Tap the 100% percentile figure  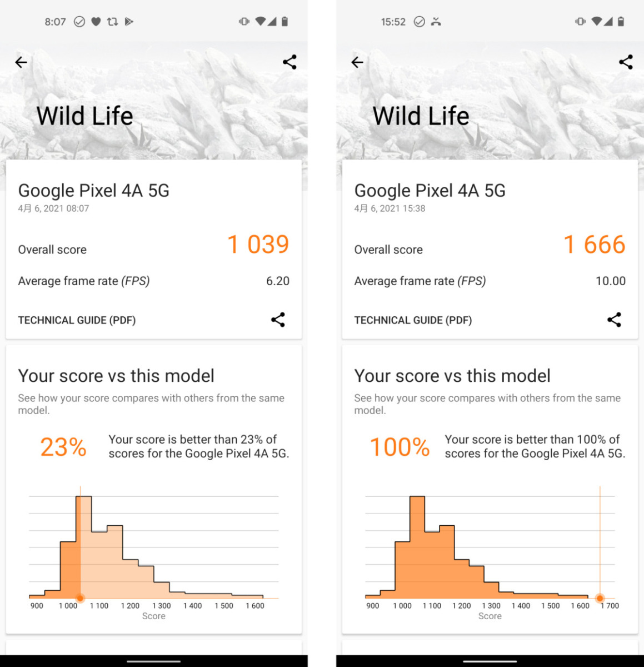pos(400,447)
